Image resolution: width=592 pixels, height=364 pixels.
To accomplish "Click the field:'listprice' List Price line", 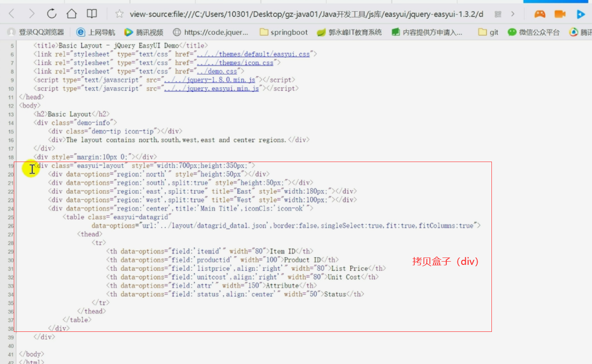I will [x=246, y=269].
